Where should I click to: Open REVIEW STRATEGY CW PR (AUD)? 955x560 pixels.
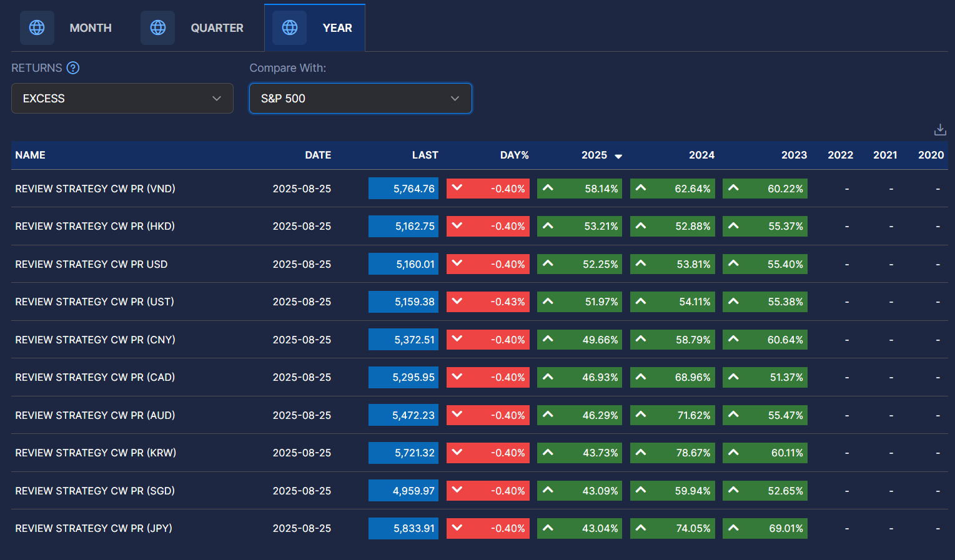tap(95, 415)
